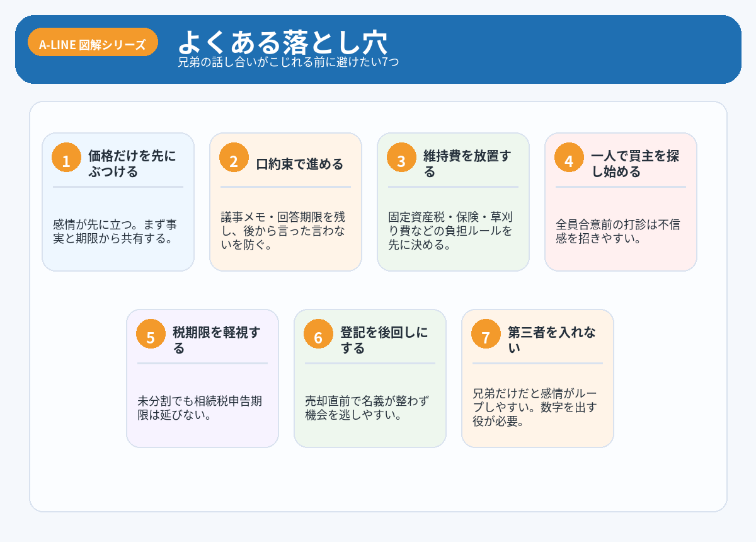Click the 未分割でも相続税申告期限 description text
756x542 pixels.
[x=199, y=408]
